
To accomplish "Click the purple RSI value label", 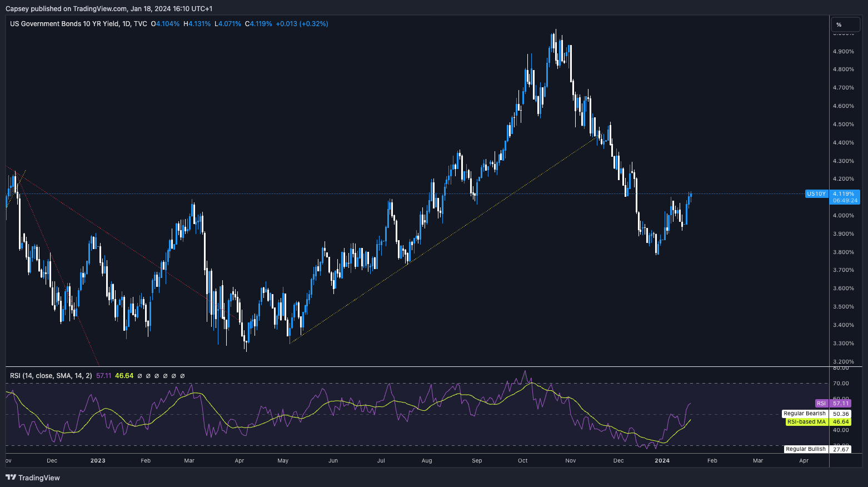I will [821, 404].
